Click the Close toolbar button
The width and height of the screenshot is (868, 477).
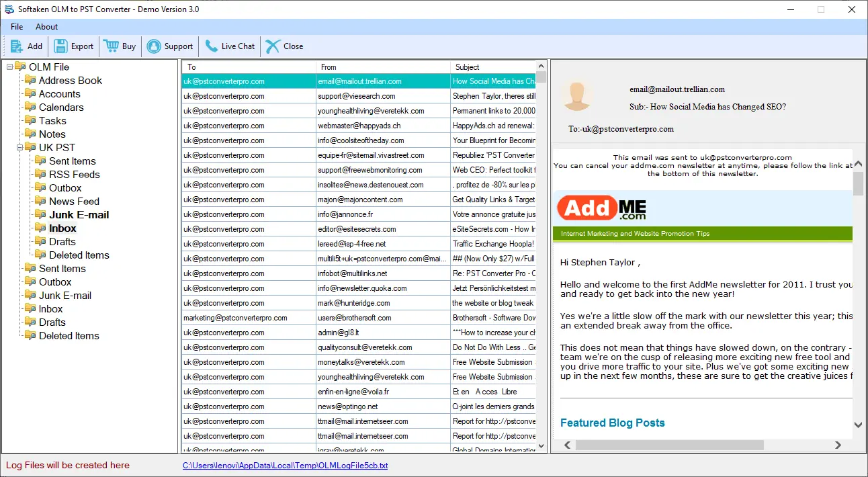coord(284,46)
